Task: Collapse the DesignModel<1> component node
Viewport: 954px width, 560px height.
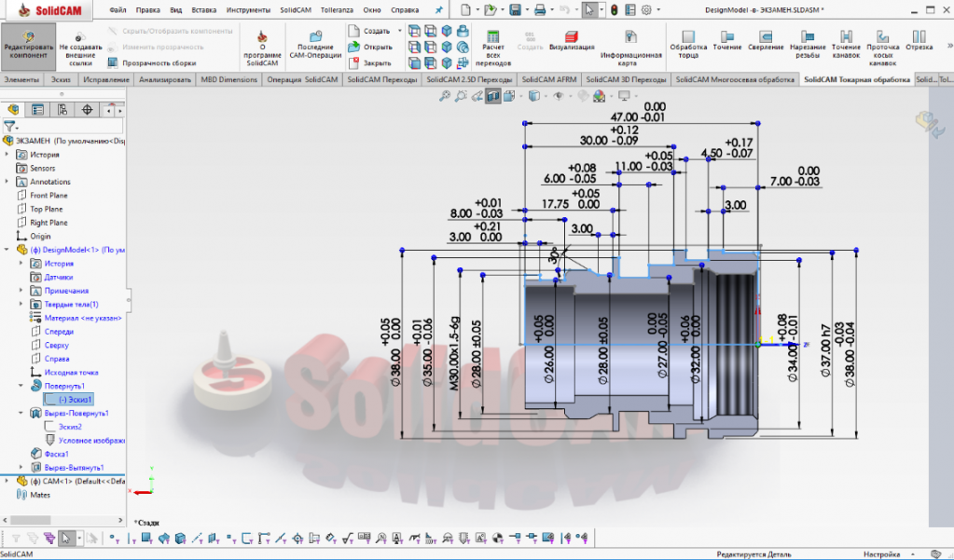Action: 7,250
